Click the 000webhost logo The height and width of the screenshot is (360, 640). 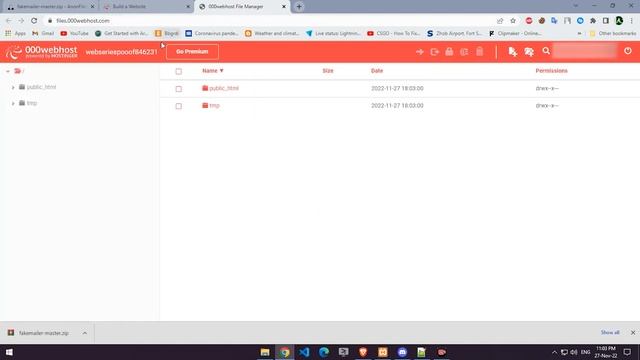41,52
